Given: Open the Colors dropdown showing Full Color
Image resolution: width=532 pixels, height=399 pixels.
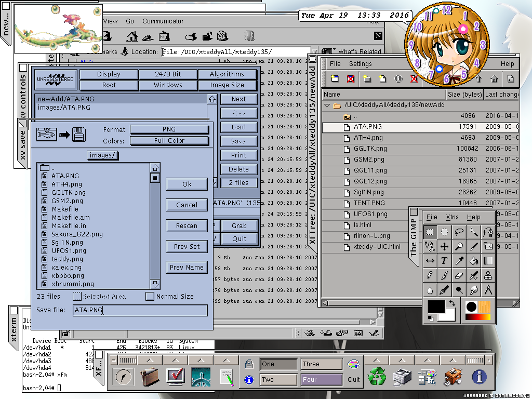Looking at the screenshot, I should click(x=169, y=141).
